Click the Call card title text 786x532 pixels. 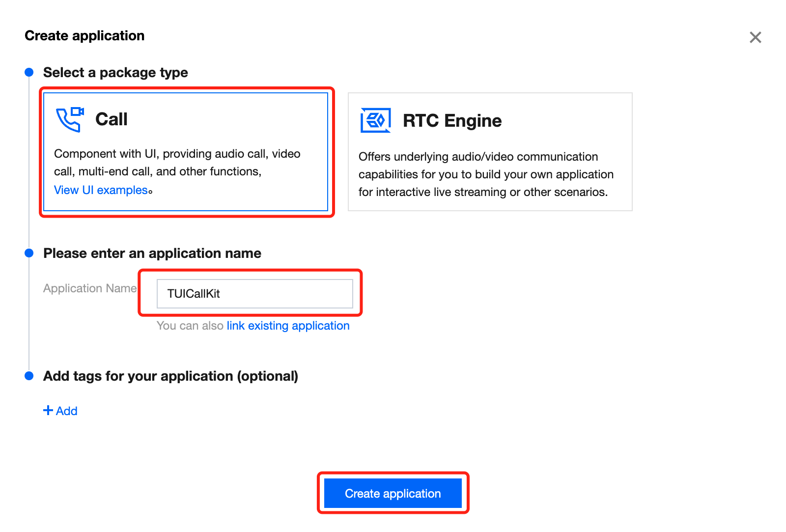(x=112, y=119)
